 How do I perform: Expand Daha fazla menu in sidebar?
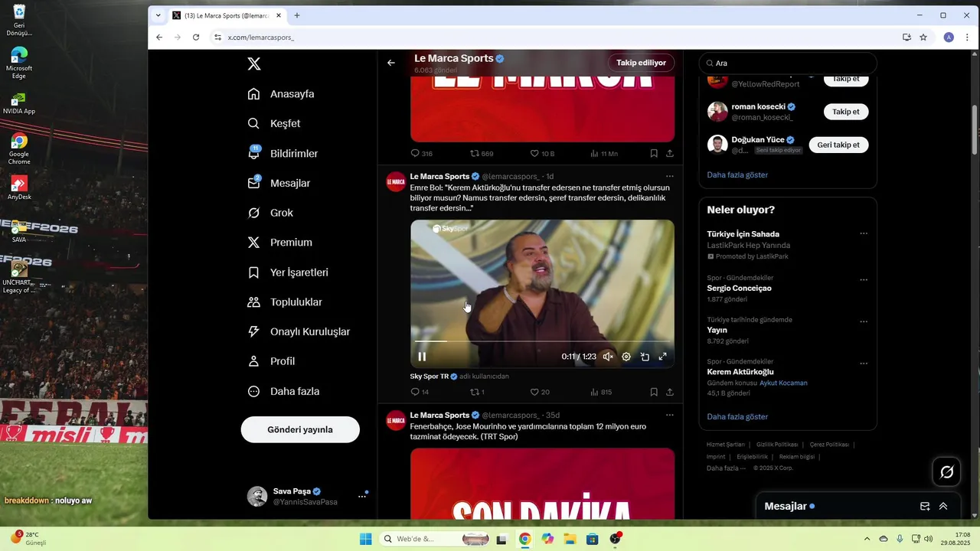(x=283, y=391)
